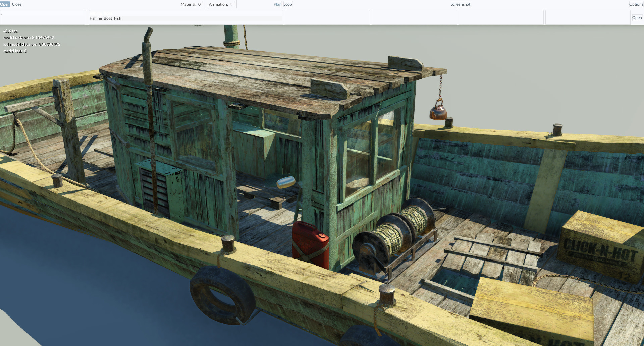Click the 'Material:' label
Viewport: 644px width, 346px height.
tap(189, 4)
